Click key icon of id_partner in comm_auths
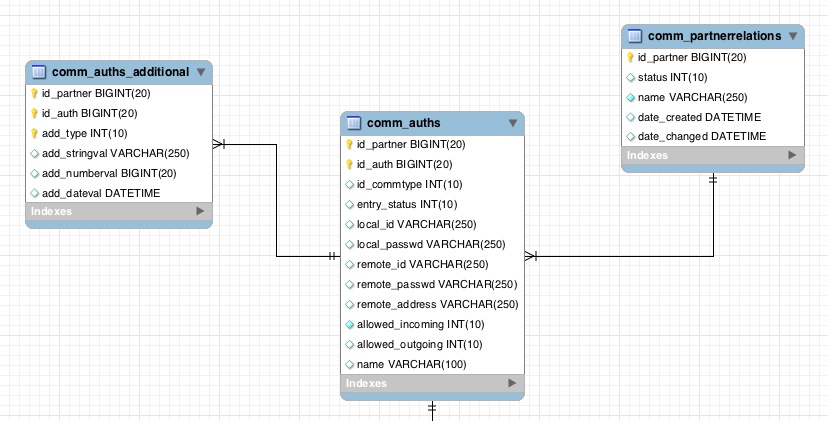Viewport: 828px width, 421px height. click(349, 145)
